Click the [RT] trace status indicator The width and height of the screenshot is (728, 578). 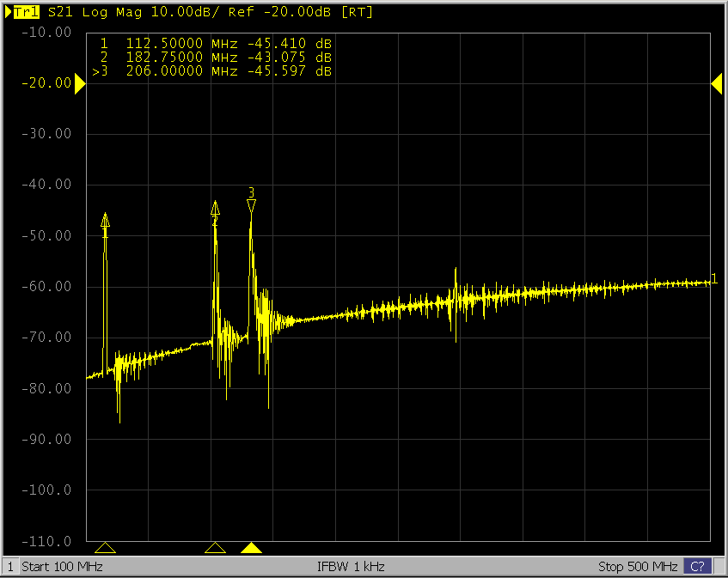coord(356,13)
